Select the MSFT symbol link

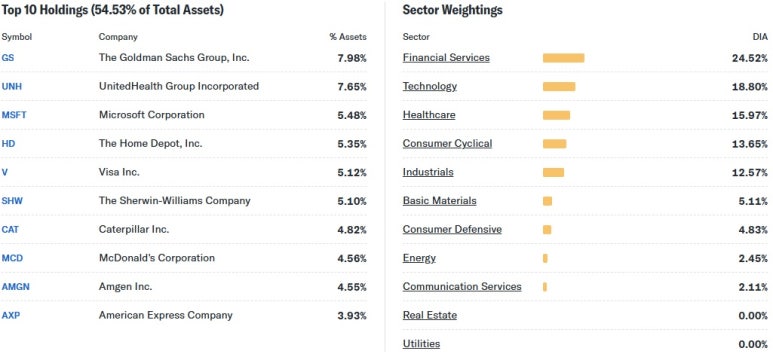tap(14, 115)
